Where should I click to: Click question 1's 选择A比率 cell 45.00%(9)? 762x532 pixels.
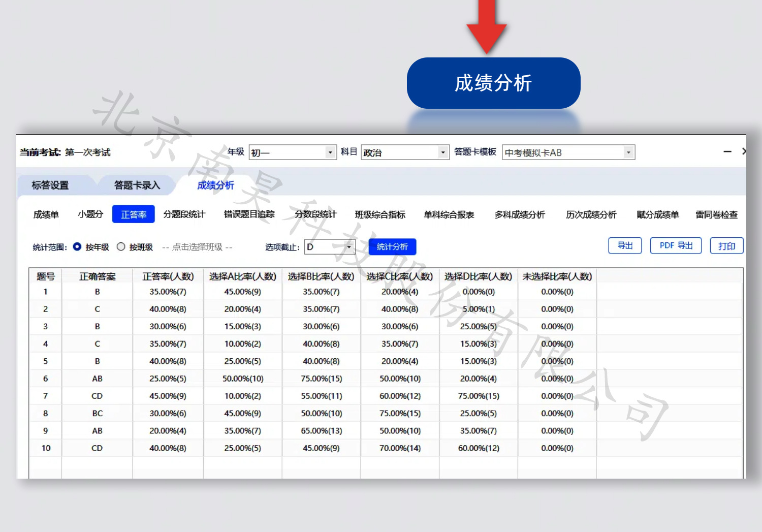pyautogui.click(x=243, y=292)
